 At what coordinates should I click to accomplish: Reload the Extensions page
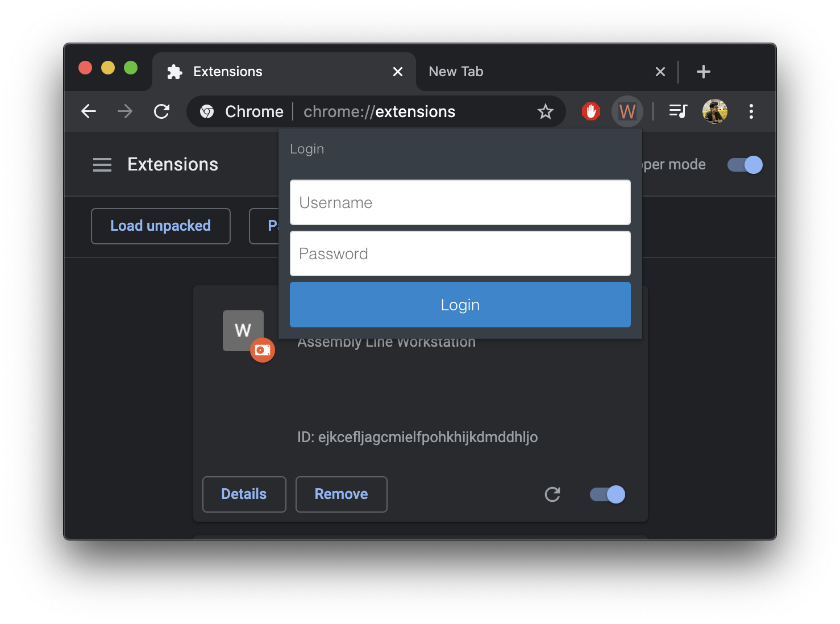(x=162, y=111)
